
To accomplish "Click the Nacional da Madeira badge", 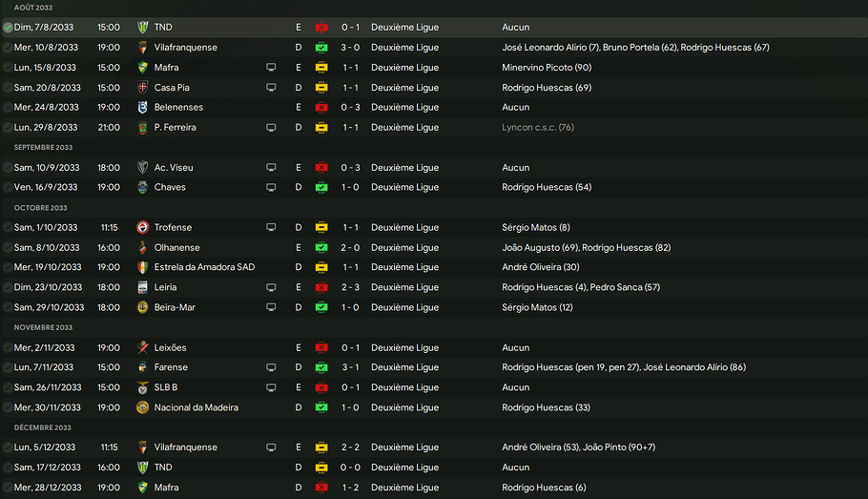I will click(143, 407).
